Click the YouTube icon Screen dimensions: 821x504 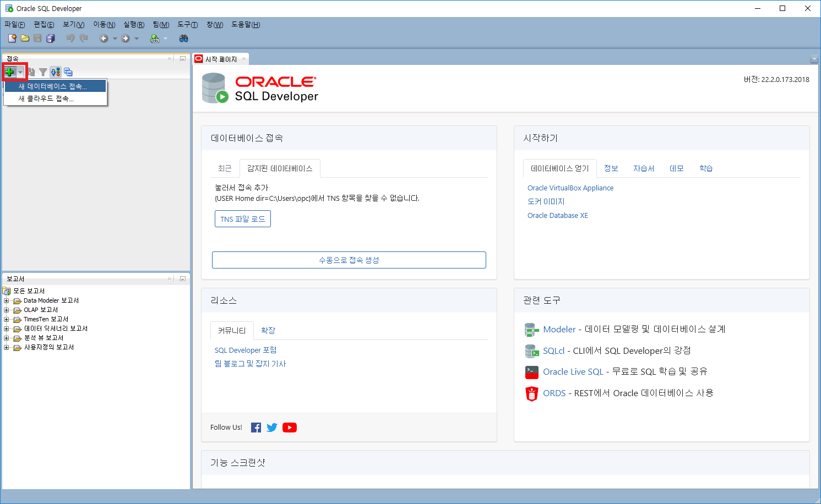point(290,428)
